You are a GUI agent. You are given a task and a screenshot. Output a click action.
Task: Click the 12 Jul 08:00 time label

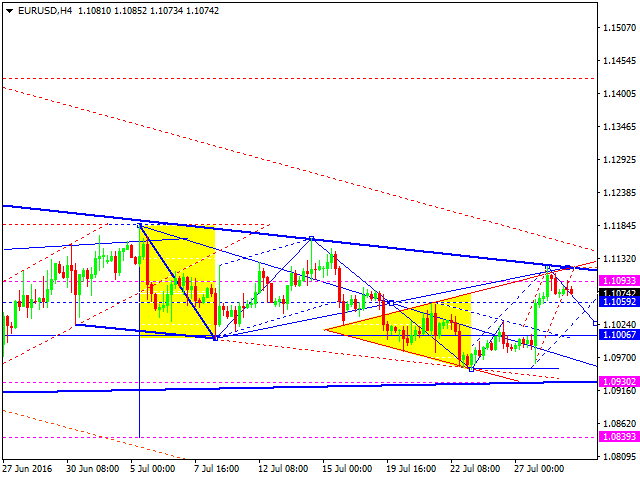[283, 469]
